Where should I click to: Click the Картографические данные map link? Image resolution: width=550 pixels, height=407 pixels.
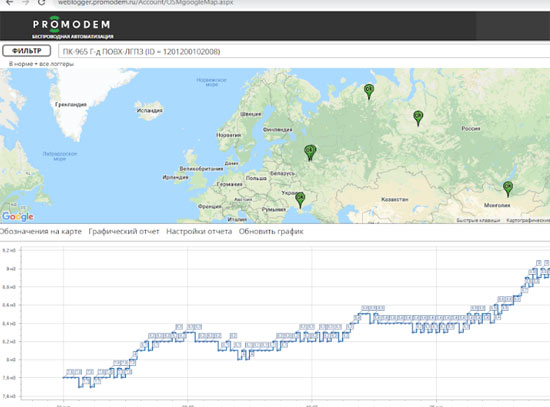click(x=528, y=220)
